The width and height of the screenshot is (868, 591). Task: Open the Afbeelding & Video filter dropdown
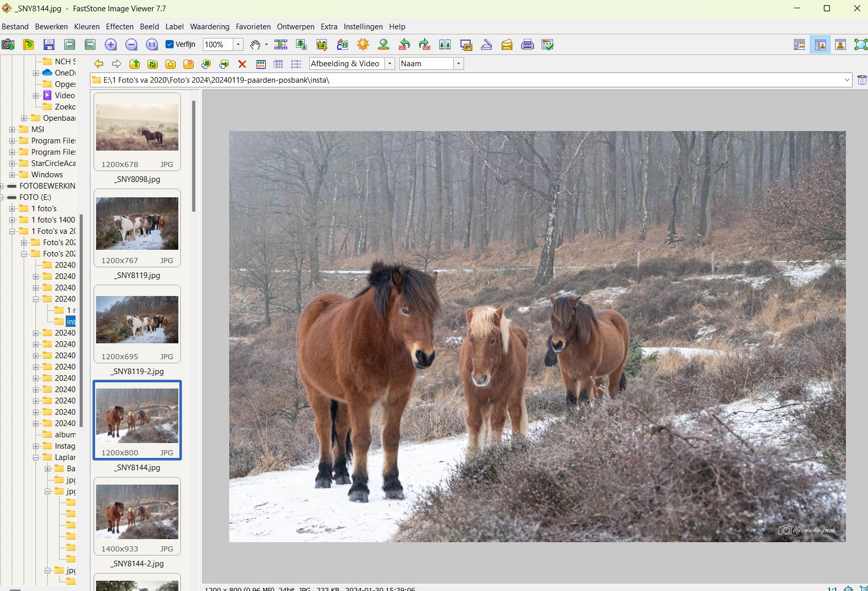pyautogui.click(x=390, y=64)
